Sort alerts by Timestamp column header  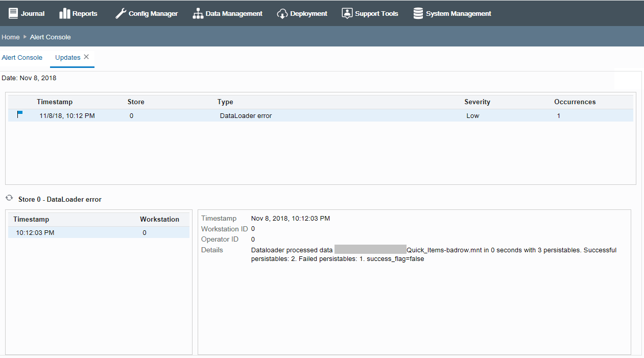click(55, 102)
